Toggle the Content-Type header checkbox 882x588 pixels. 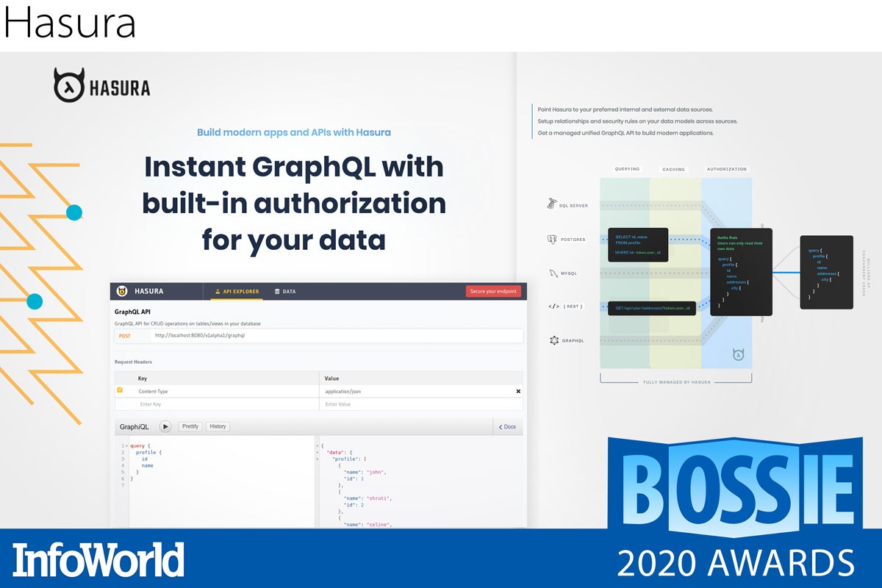[120, 390]
